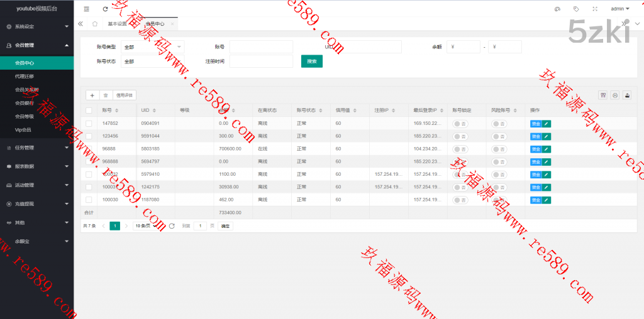Click the green edit pencil for account 147852
The width and height of the screenshot is (644, 319).
547,124
